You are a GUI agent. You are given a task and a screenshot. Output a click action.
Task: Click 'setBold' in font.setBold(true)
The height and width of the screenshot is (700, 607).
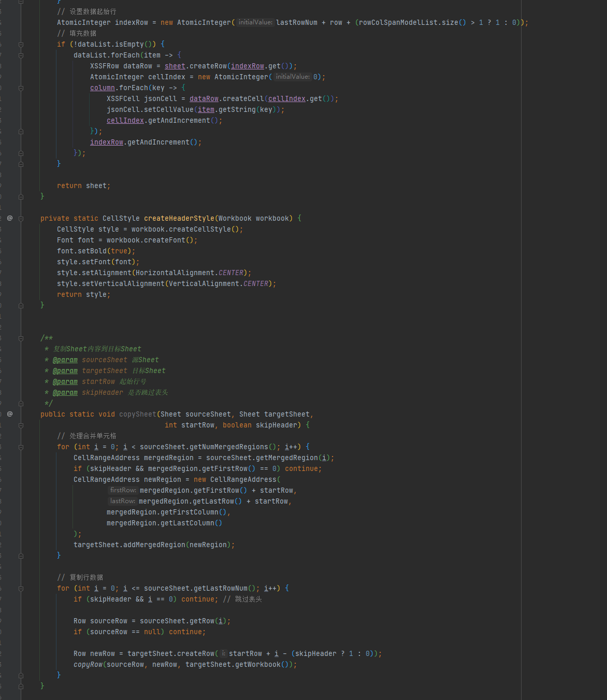[92, 251]
